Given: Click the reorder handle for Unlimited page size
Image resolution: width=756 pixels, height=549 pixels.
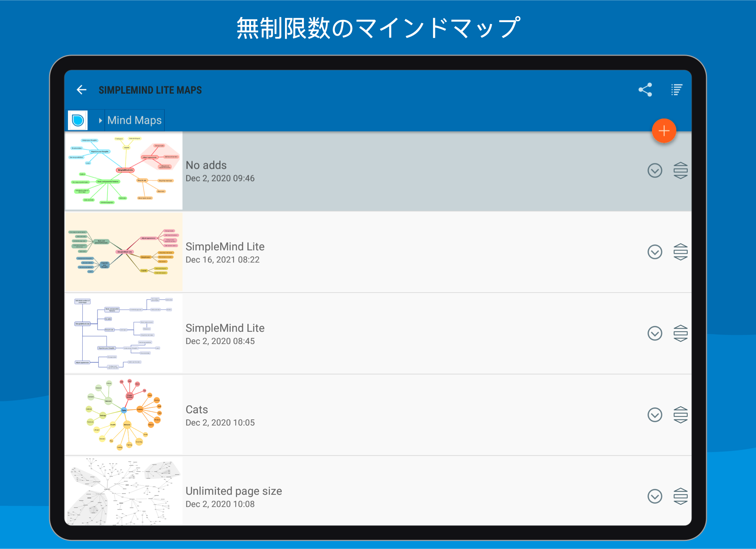Looking at the screenshot, I should pos(680,496).
